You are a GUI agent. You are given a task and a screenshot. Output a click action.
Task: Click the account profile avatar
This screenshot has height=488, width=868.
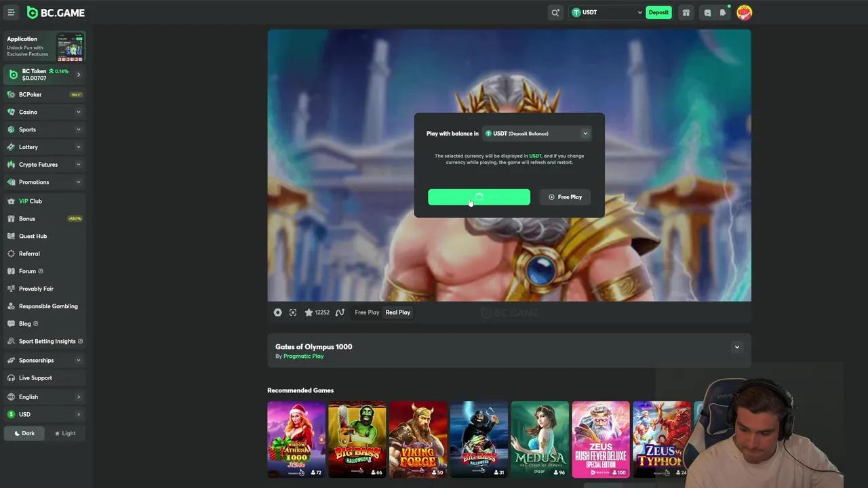coord(744,12)
